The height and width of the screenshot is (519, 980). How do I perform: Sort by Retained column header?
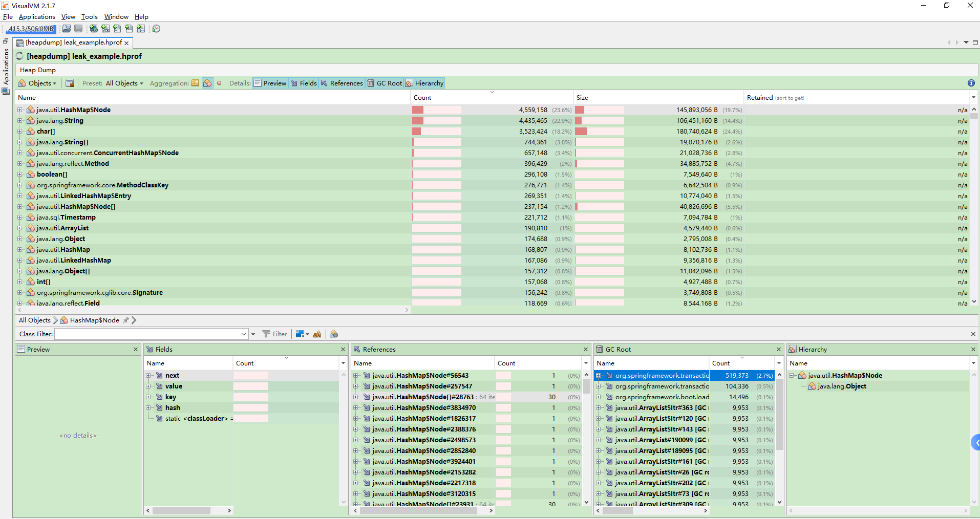pos(856,97)
